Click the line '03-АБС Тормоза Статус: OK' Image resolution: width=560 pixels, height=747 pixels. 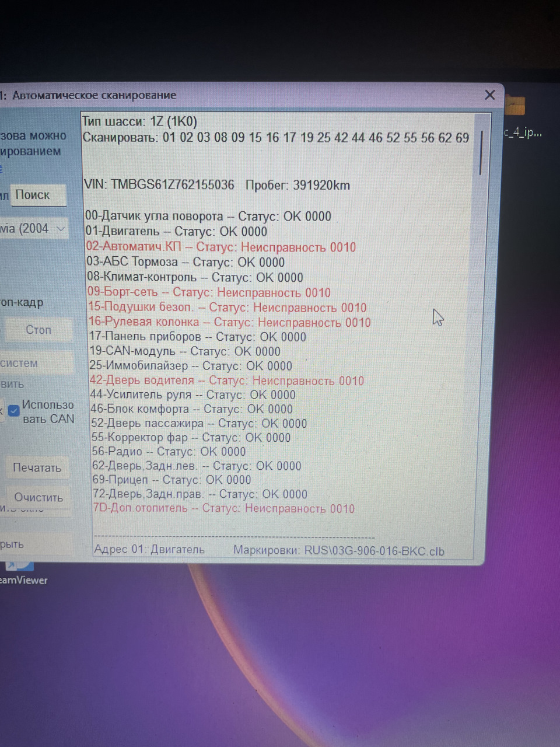coord(185,262)
